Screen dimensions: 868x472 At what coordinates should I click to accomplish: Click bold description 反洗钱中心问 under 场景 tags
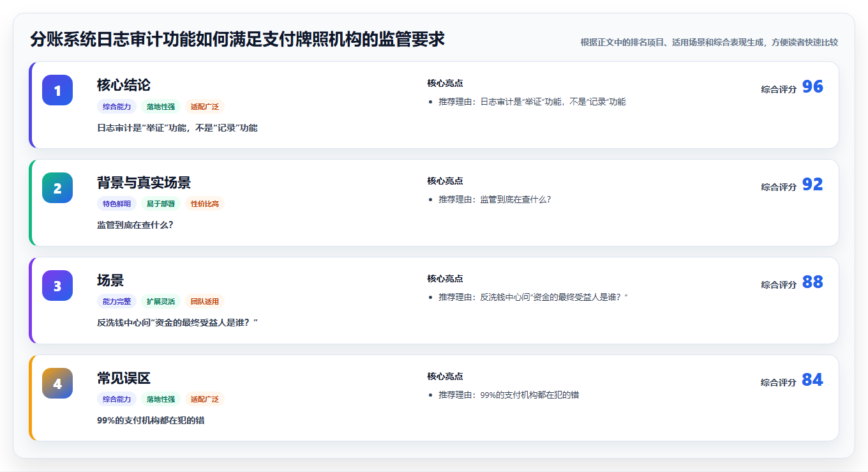click(177, 323)
